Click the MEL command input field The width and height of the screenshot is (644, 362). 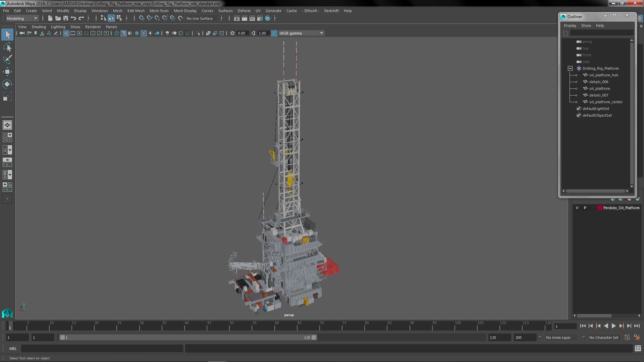[x=102, y=349]
